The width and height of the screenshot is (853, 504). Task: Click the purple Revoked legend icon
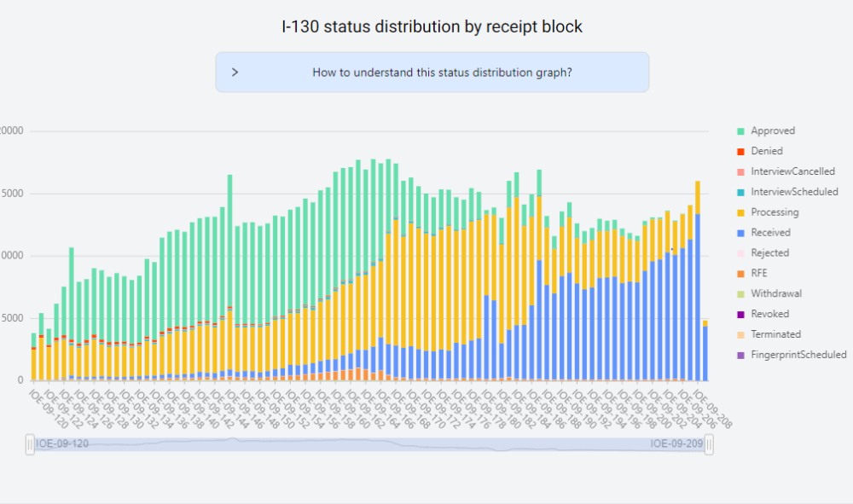tap(740, 315)
